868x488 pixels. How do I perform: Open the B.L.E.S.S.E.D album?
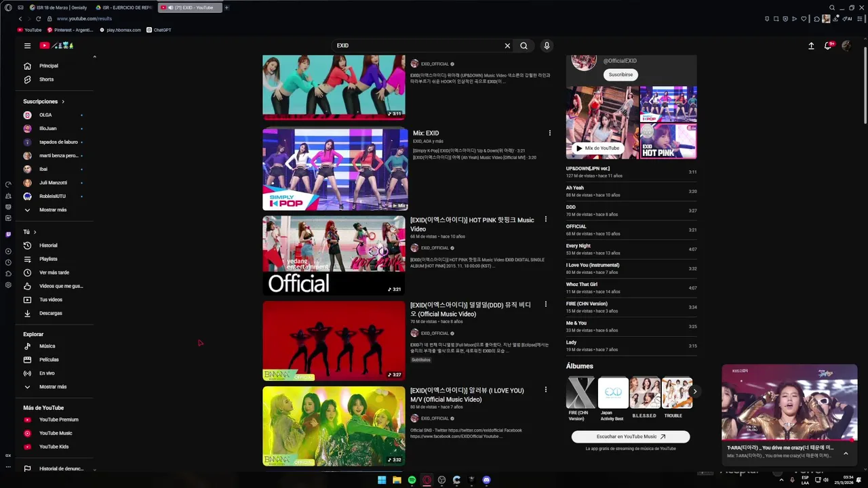[644, 399]
